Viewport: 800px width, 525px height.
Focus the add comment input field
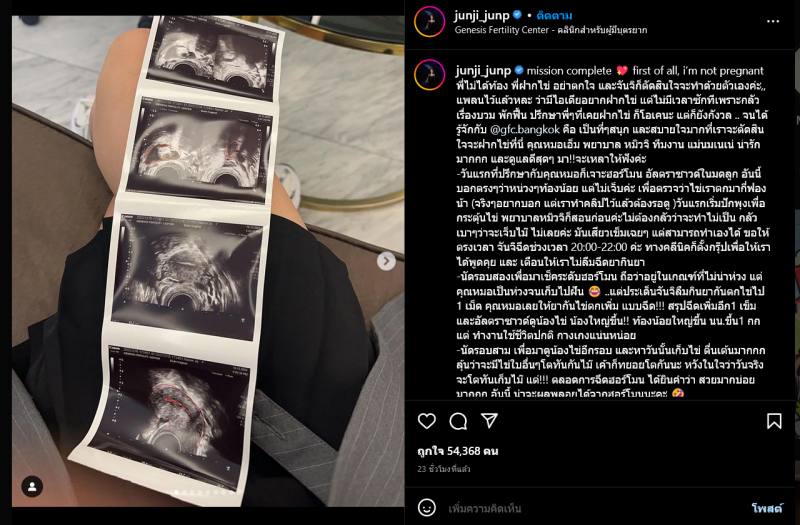pos(594,508)
